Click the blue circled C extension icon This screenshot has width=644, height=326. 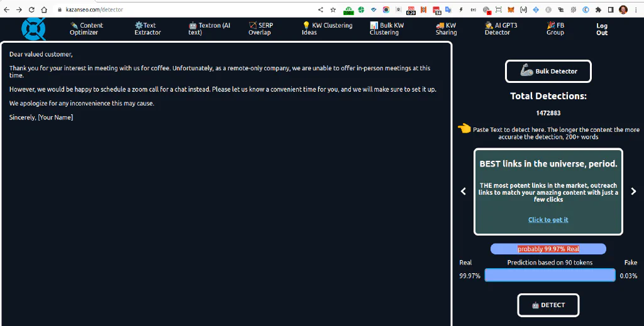(586, 9)
